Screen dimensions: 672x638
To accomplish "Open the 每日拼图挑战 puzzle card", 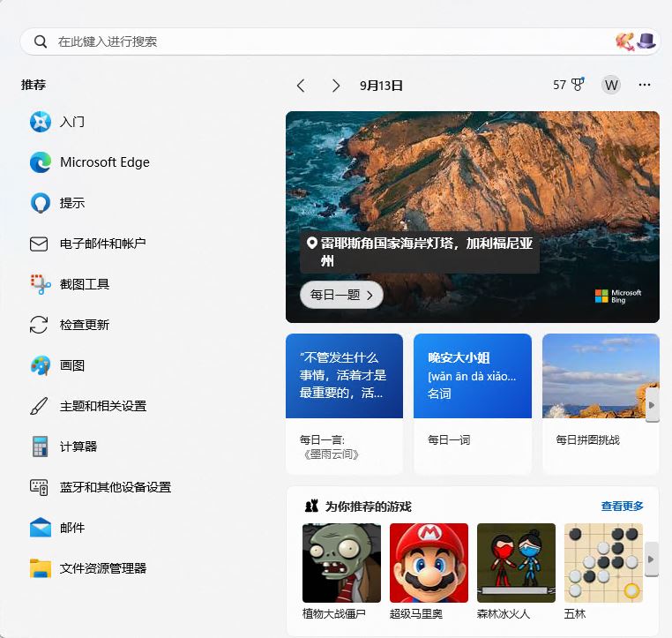I will click(601, 404).
